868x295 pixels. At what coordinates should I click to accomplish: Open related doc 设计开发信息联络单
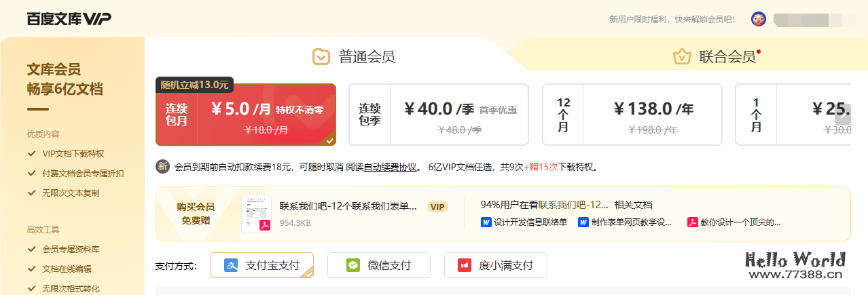coord(530,222)
